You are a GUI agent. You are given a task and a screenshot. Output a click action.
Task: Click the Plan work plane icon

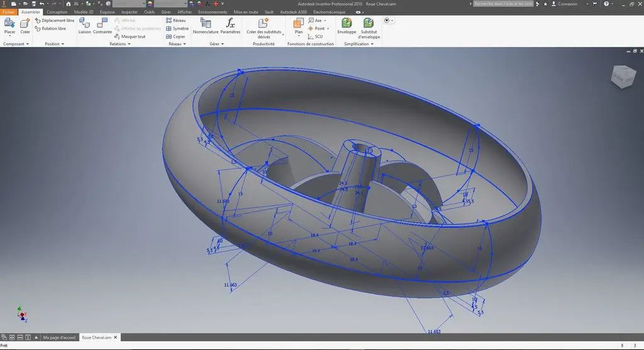(x=298, y=24)
